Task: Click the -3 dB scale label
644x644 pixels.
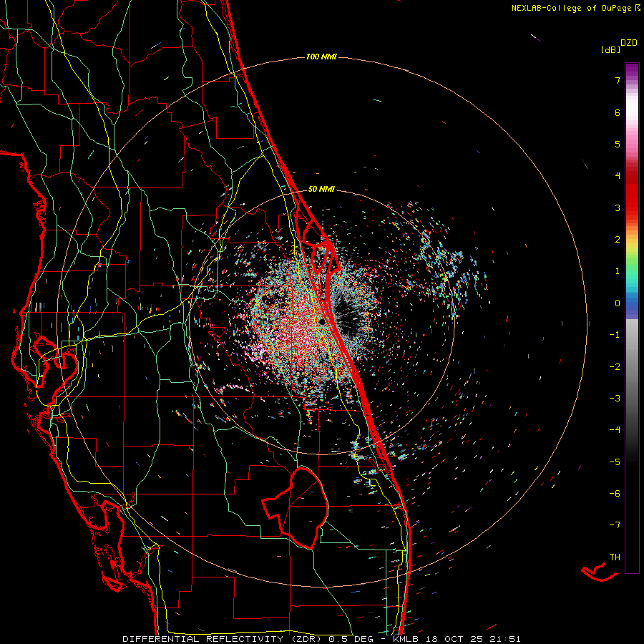Action: 615,399
